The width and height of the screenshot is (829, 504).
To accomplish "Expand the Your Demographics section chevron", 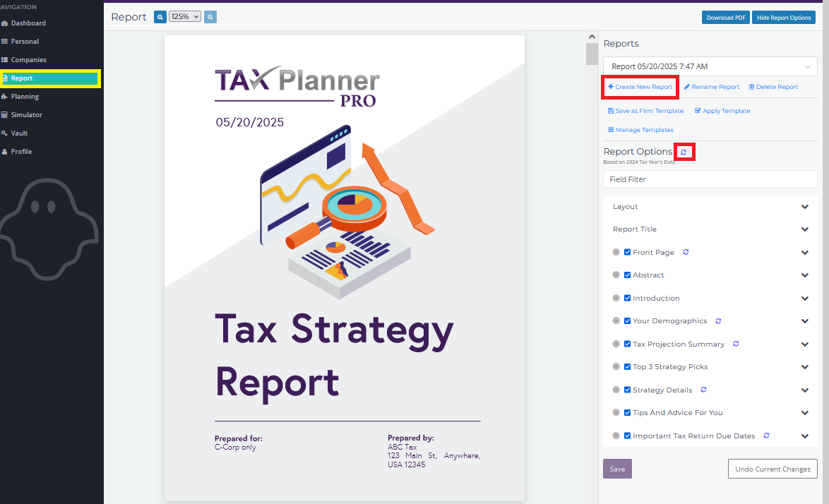I will 805,321.
